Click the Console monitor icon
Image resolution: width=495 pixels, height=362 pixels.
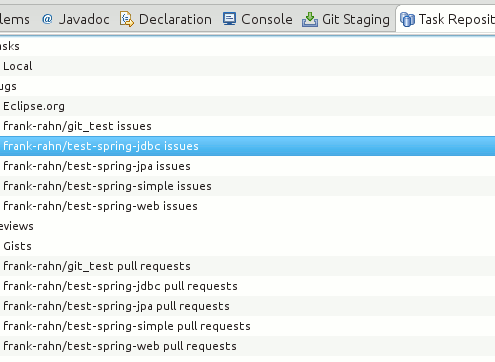click(x=229, y=19)
